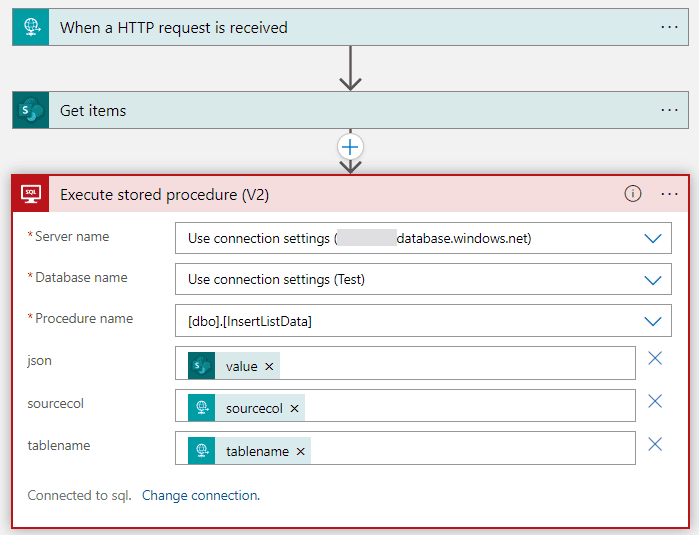Open the HTTP request step ellipsis menu
Screen dimensions: 699x535
[x=669, y=27]
